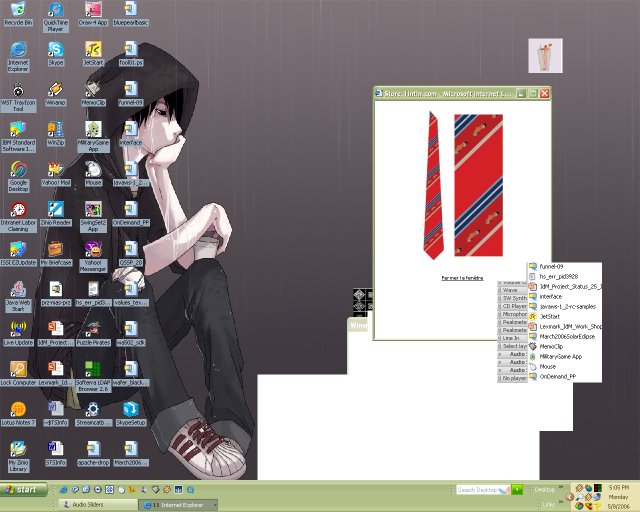Expand the Desktop toolbar chevron

[x=561, y=487]
